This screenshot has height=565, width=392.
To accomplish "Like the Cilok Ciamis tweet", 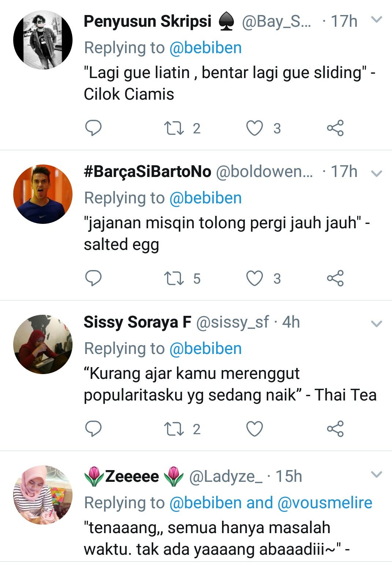I will (x=254, y=128).
